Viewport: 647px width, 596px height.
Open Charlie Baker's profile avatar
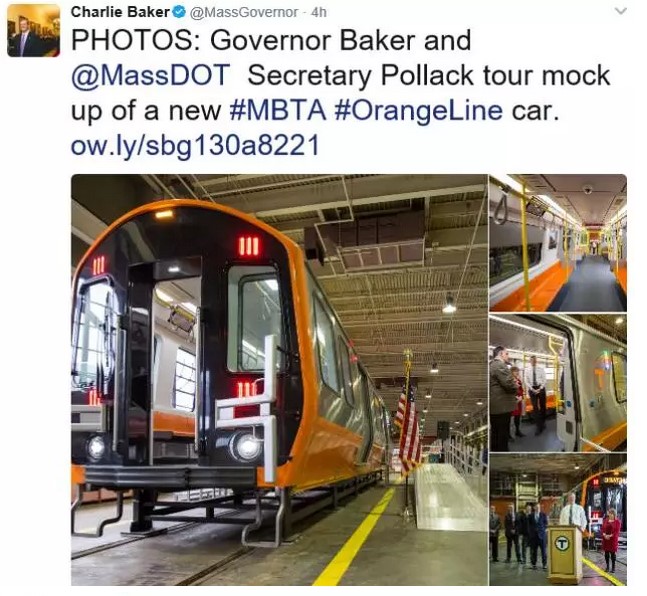click(33, 31)
